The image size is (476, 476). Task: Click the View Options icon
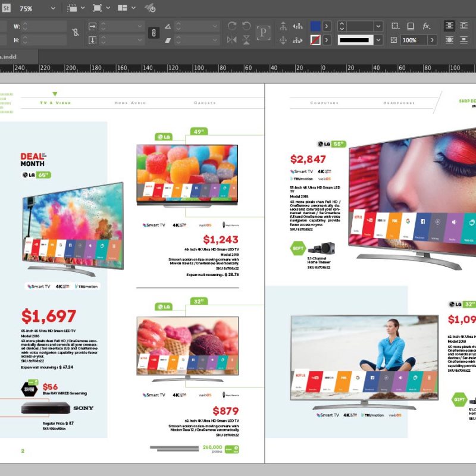click(x=71, y=8)
